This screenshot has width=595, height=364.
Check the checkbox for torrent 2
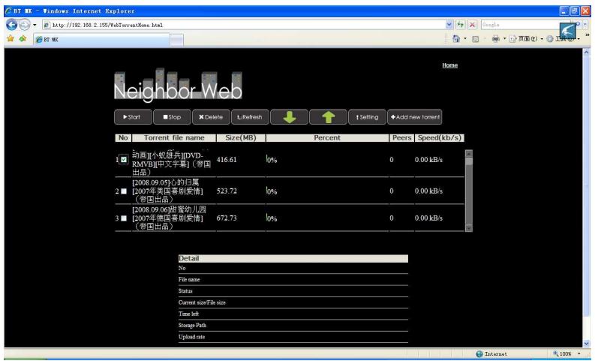pyautogui.click(x=124, y=191)
